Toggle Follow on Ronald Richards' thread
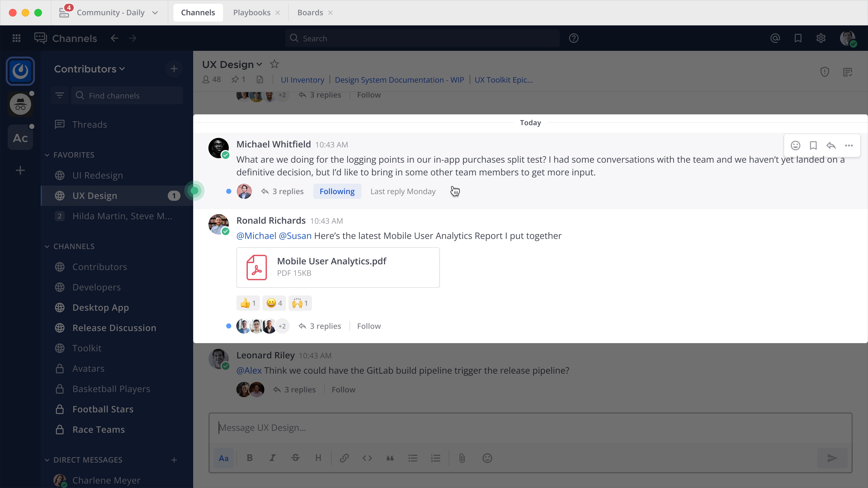 369,325
